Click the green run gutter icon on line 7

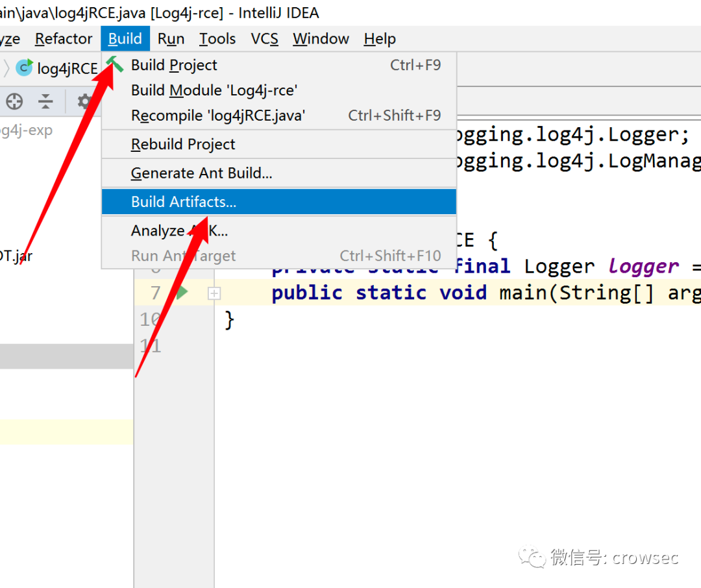(x=182, y=293)
